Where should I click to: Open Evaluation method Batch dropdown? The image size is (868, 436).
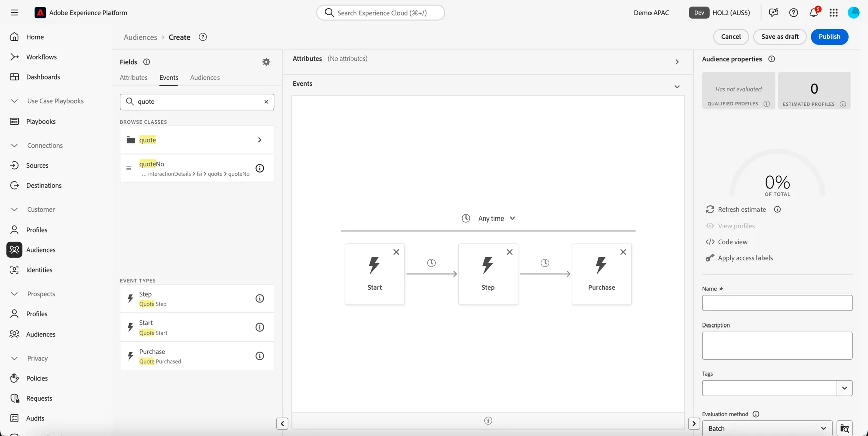pos(767,428)
